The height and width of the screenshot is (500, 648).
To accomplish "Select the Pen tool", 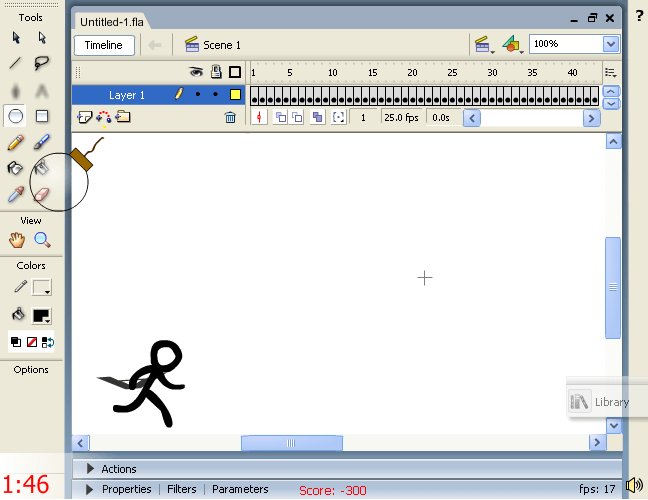I will (x=16, y=90).
